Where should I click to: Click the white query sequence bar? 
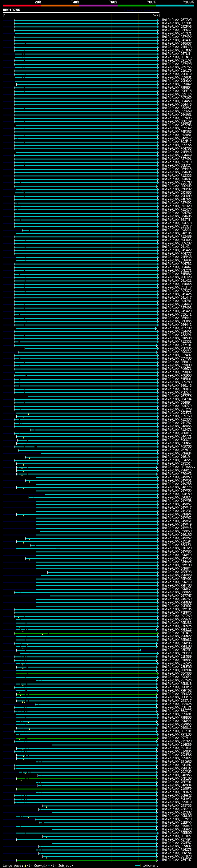(x=81, y=13)
